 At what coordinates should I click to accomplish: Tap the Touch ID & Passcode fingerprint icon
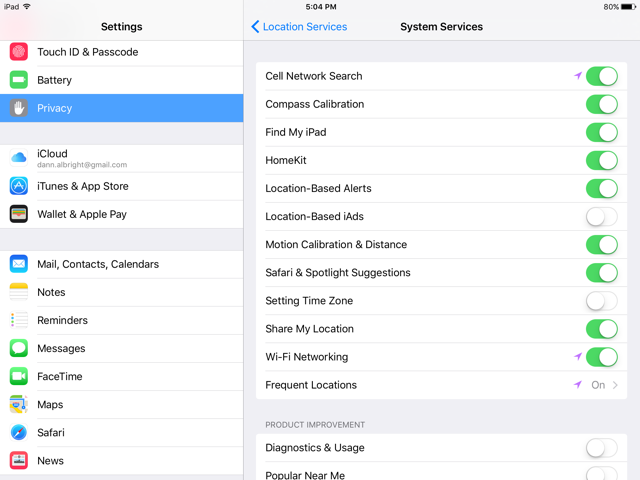click(x=19, y=52)
